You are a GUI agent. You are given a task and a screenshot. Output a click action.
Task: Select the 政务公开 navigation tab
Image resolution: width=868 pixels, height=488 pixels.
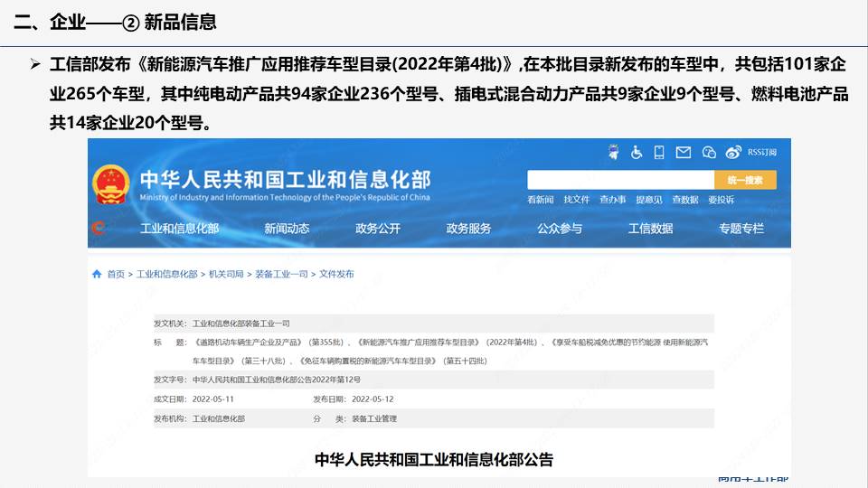point(378,228)
